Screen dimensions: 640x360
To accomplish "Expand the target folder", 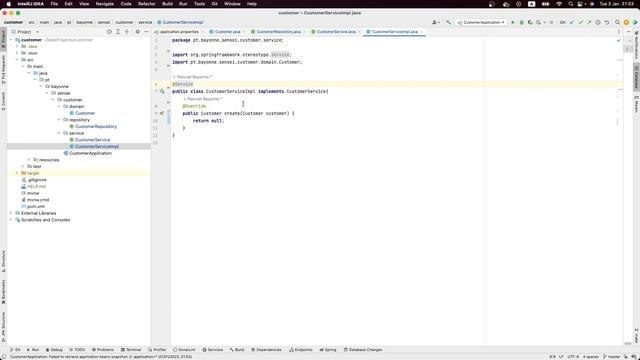I will tap(17, 173).
